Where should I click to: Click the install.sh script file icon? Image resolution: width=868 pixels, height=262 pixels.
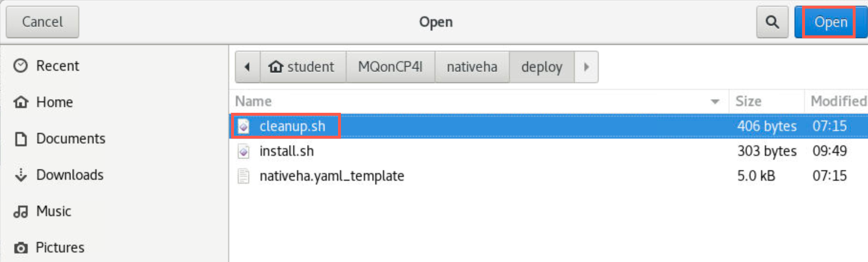243,152
